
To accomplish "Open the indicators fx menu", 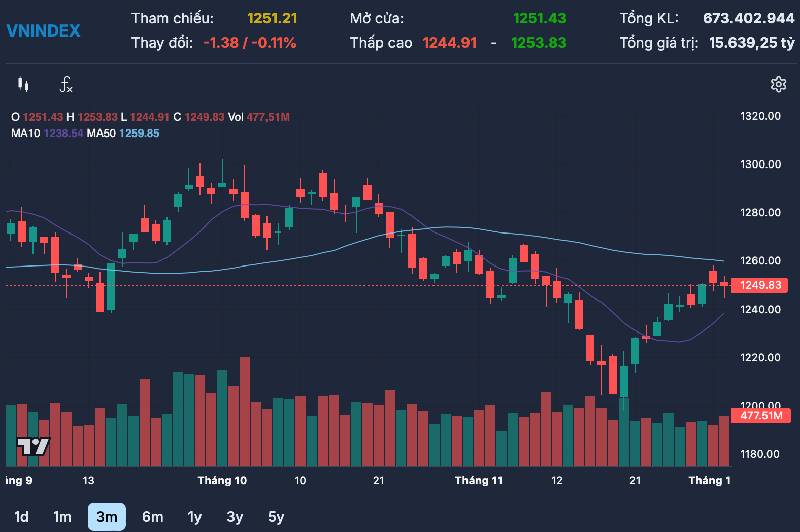I will tap(66, 84).
